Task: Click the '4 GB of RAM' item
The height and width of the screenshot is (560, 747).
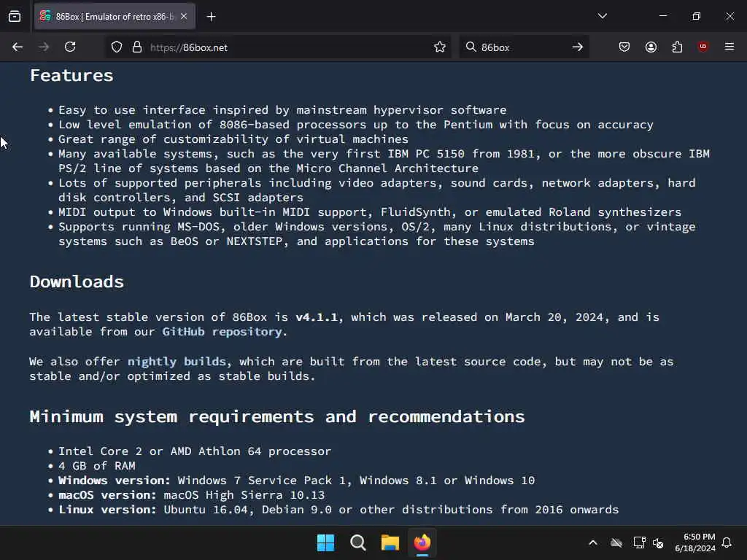Action: pos(97,466)
